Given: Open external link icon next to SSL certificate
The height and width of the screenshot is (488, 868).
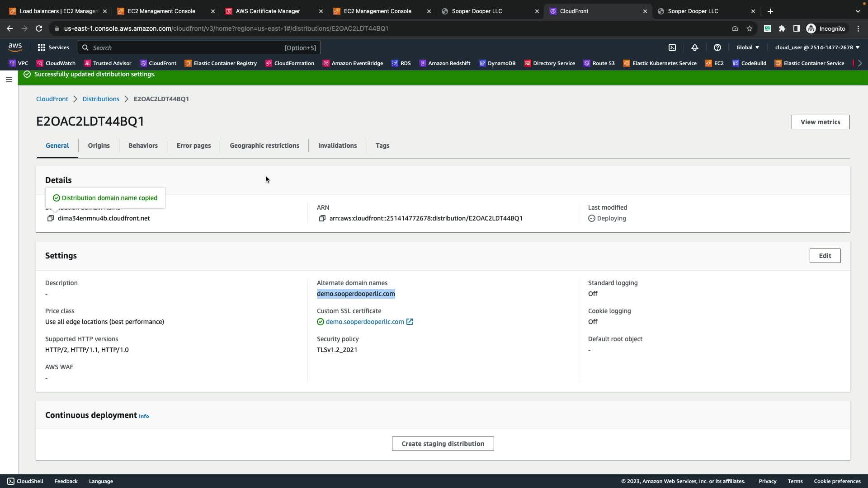Looking at the screenshot, I should point(410,322).
